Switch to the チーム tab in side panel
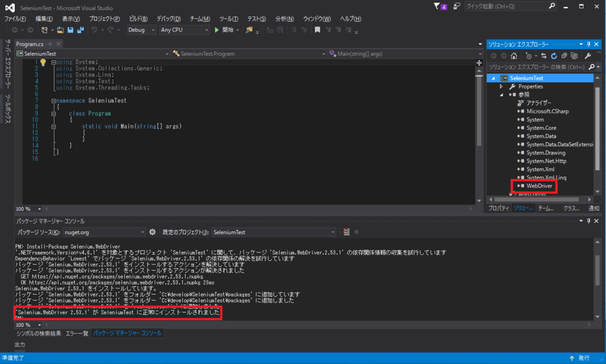The image size is (606, 364). click(x=546, y=208)
